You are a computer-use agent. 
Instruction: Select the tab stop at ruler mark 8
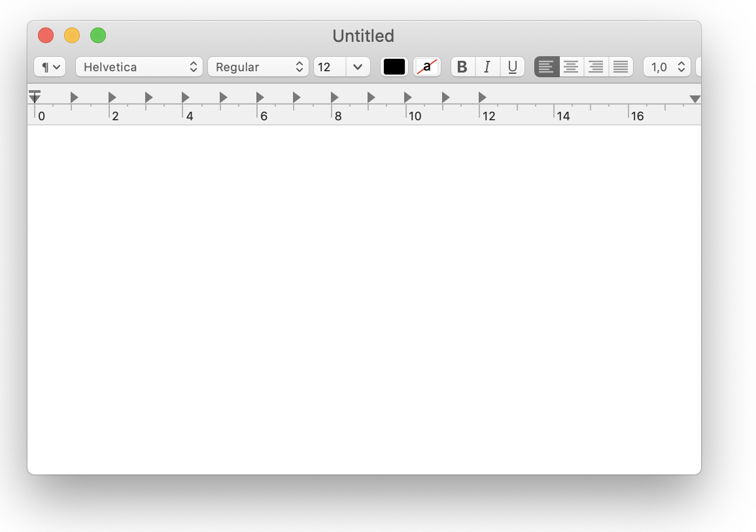(x=334, y=97)
